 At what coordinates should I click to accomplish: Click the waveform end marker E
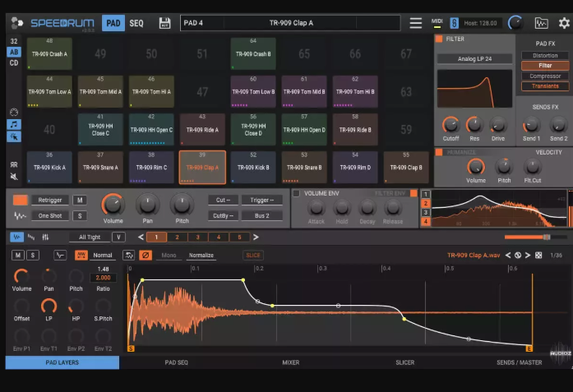click(529, 348)
